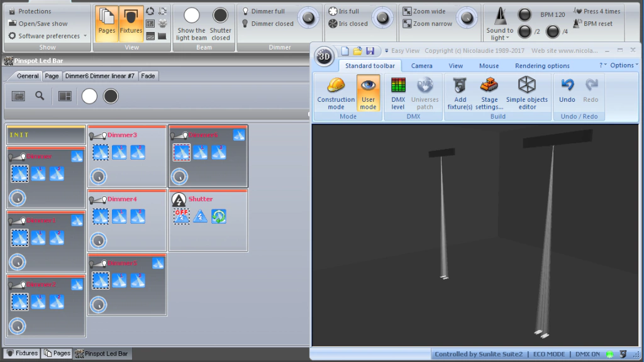
Task: Click the Zoom rotary knob
Action: click(466, 18)
